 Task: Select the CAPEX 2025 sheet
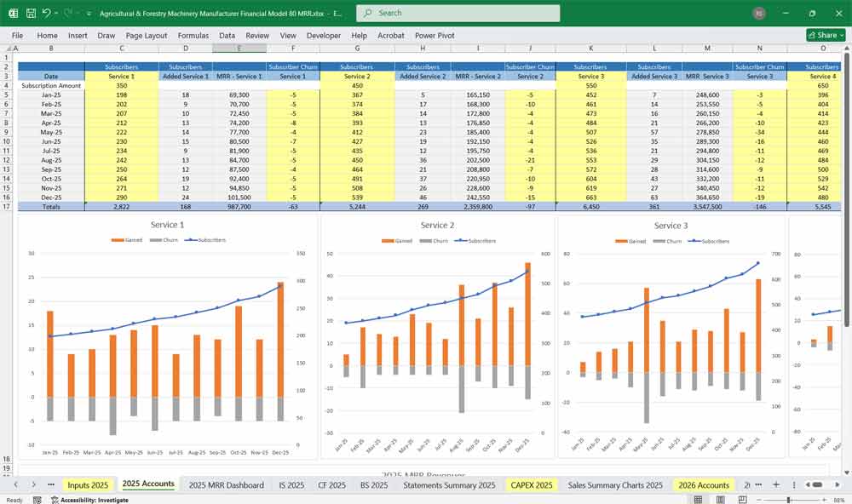click(x=531, y=484)
